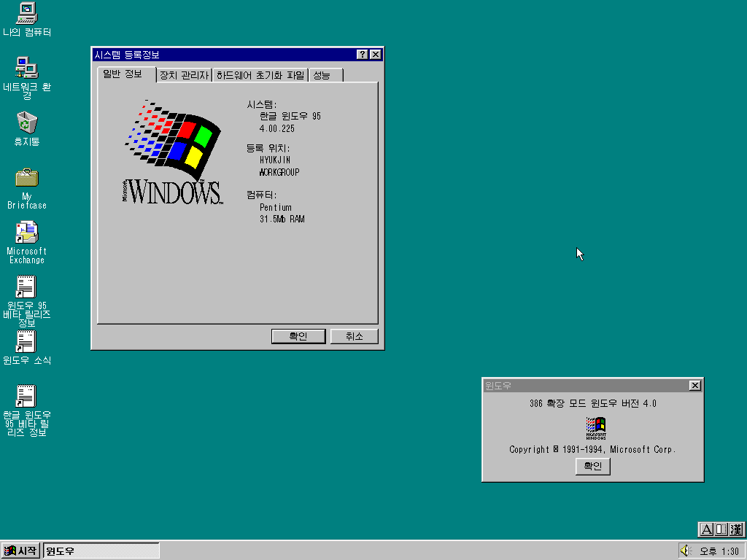The image size is (747, 560).
Task: Click the 한글 윈도우 95 system text
Action: tap(290, 116)
